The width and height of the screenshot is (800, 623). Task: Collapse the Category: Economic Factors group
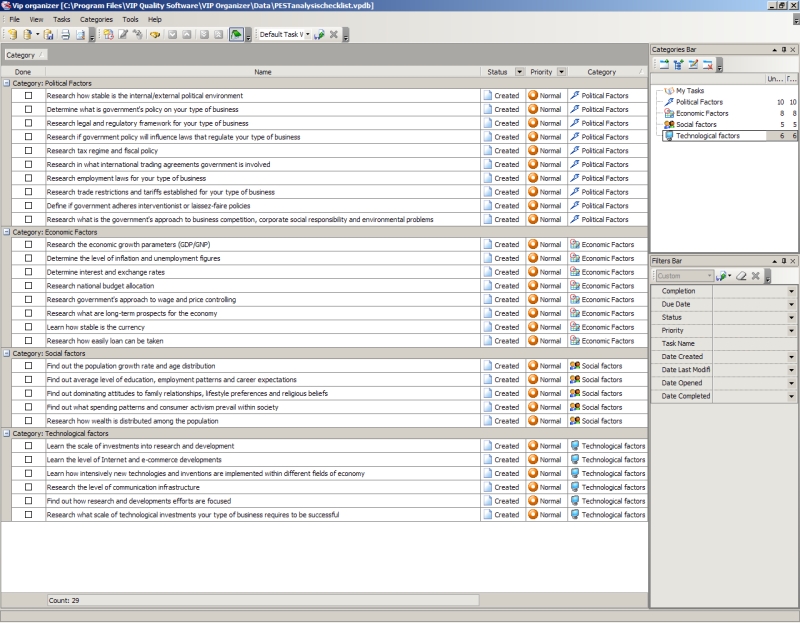(7, 232)
